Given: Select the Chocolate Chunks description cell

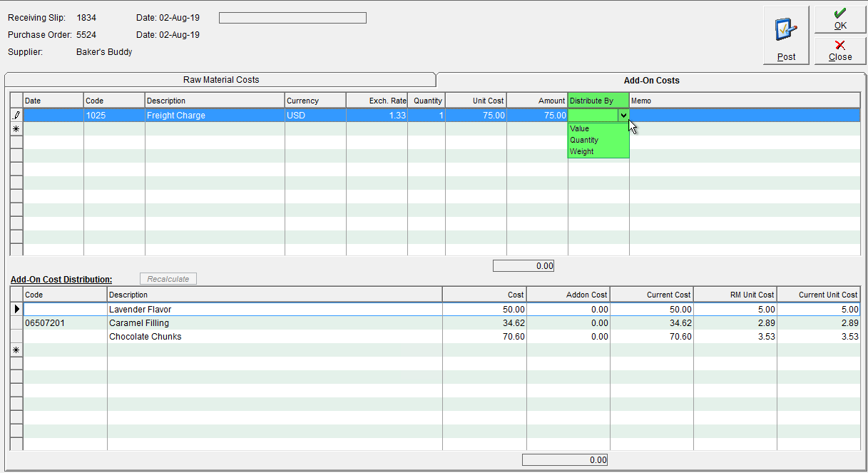Looking at the screenshot, I should pos(275,337).
